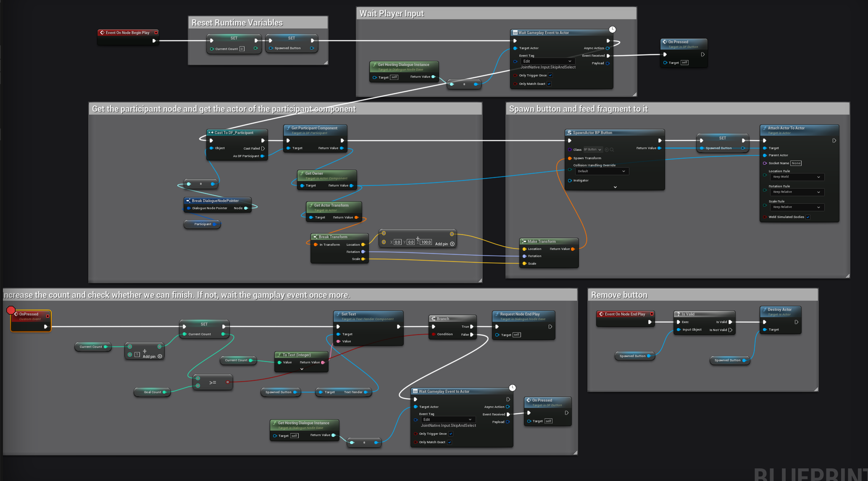Click the Return Value pin of Make Transform

[573, 249]
